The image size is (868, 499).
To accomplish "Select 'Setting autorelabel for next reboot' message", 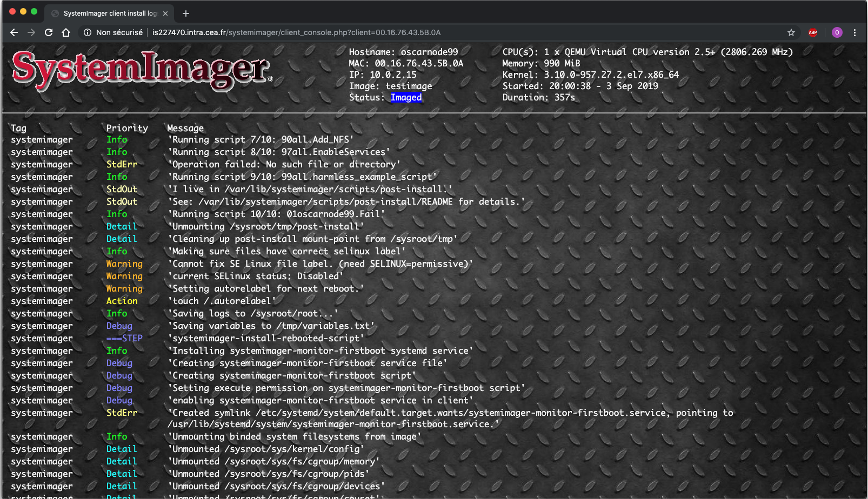I will [x=266, y=288].
